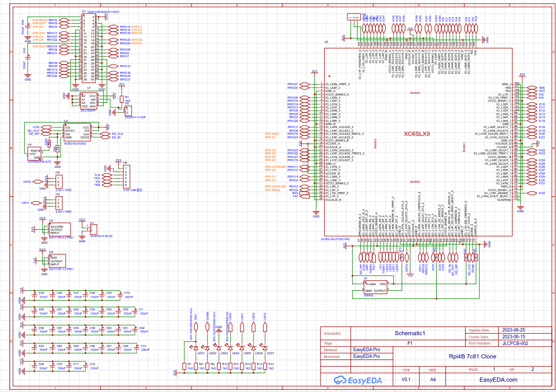Select the EasyEDA logo in title block
Screen dimensions: 556x392
[358, 380]
